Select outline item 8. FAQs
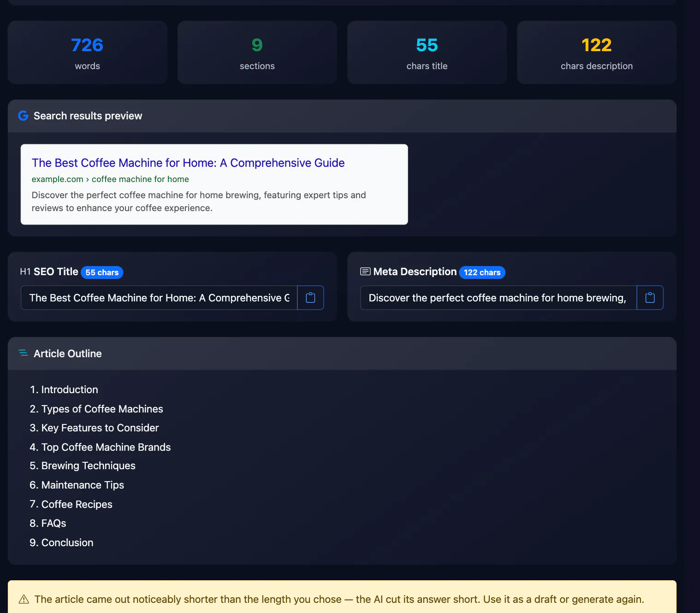 point(48,523)
